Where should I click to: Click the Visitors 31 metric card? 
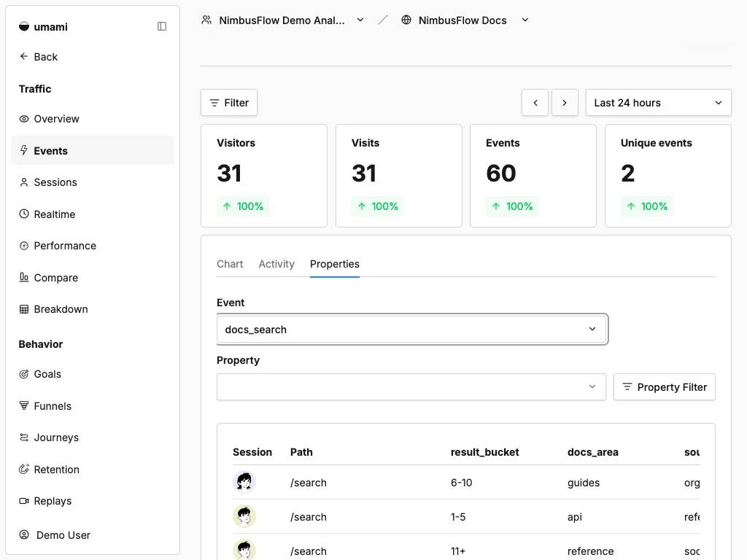tap(264, 176)
